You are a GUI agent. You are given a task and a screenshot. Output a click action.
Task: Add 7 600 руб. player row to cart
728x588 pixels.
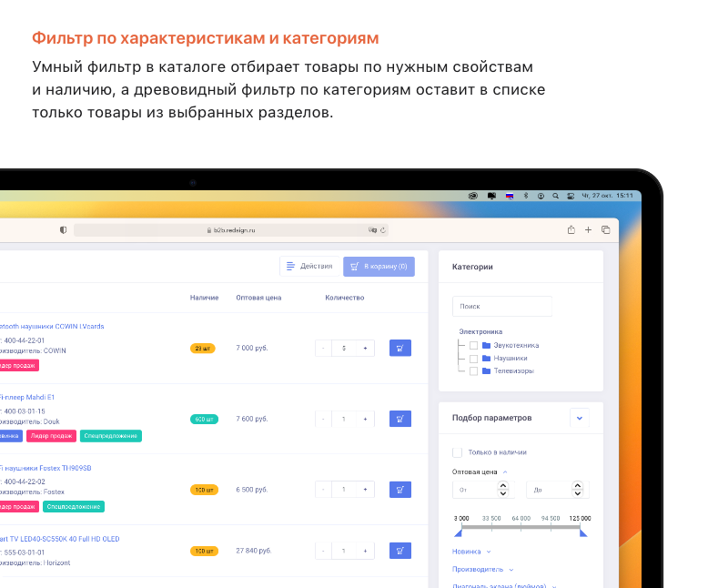tap(399, 419)
